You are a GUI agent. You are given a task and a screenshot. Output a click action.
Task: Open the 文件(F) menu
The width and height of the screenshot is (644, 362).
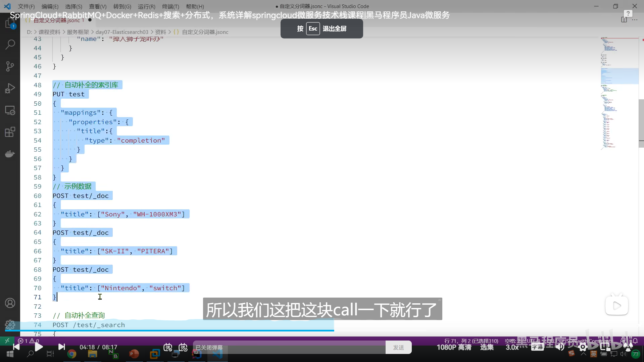pyautogui.click(x=26, y=6)
